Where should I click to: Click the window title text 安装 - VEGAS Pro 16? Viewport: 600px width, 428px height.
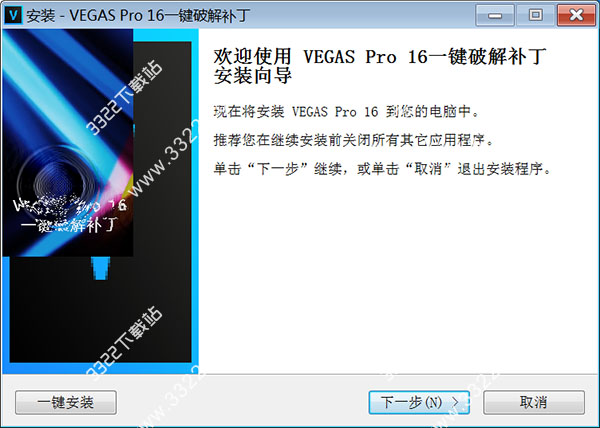[138, 16]
